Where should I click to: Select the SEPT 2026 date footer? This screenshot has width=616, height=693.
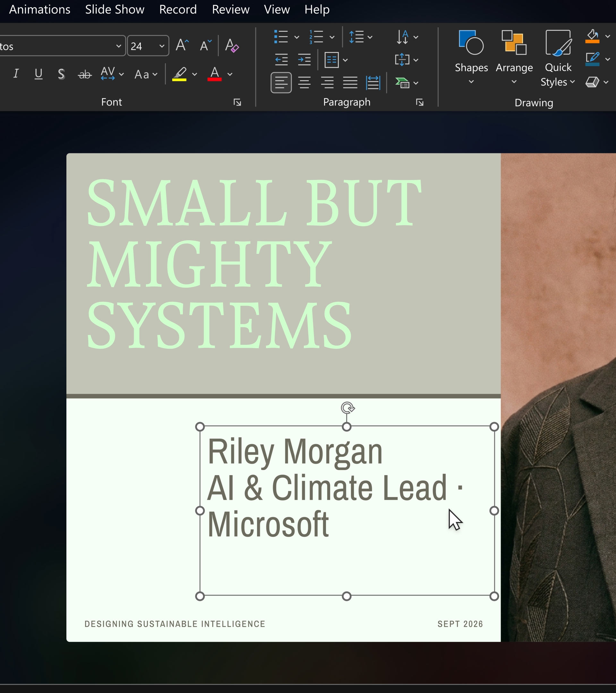click(460, 624)
